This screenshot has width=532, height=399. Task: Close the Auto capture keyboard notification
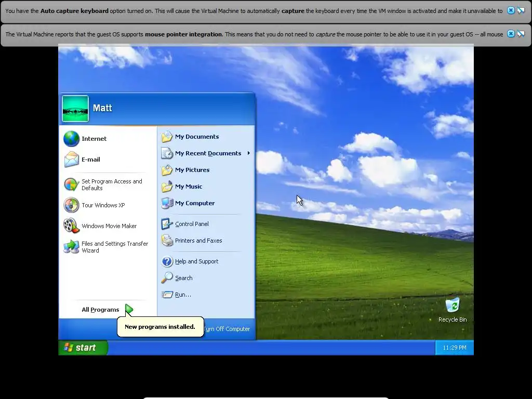(x=511, y=10)
